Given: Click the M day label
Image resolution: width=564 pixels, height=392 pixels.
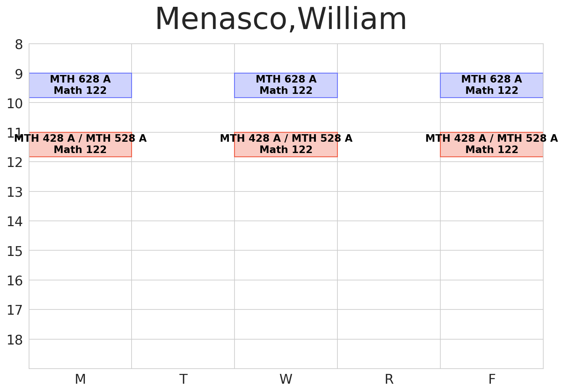Looking at the screenshot, I should tap(80, 379).
